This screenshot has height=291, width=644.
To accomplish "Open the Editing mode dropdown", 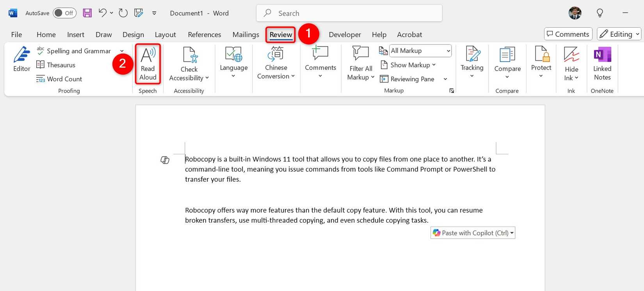I will pyautogui.click(x=619, y=34).
